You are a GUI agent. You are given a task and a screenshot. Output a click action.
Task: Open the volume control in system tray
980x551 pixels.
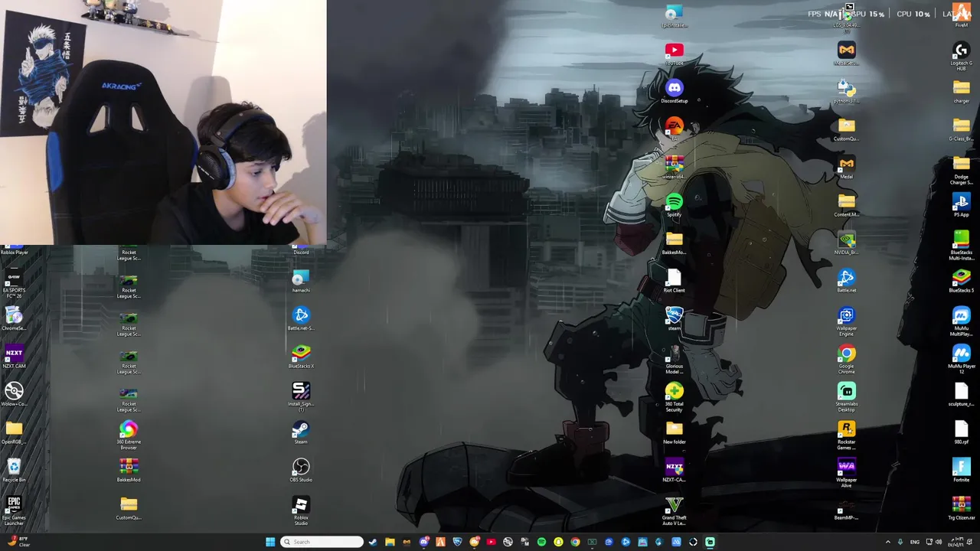pyautogui.click(x=939, y=542)
